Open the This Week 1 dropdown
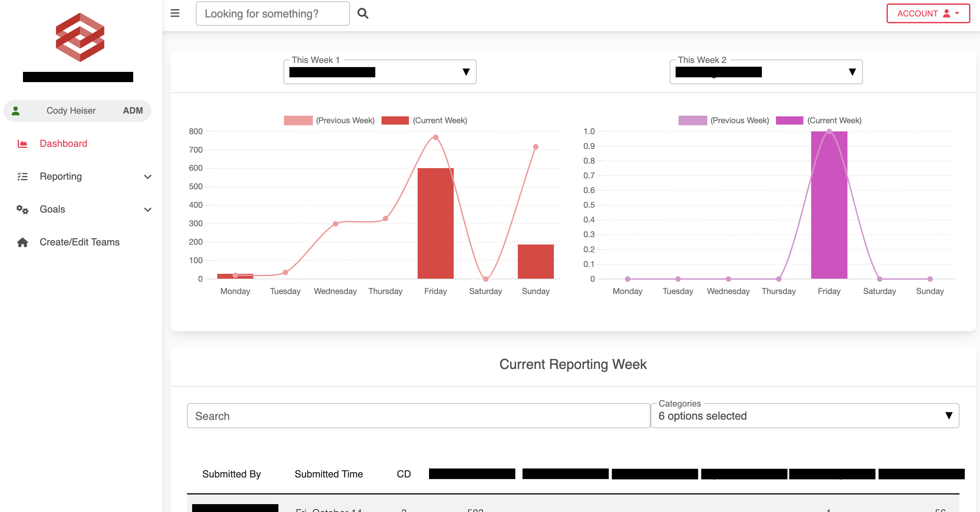 [x=380, y=72]
